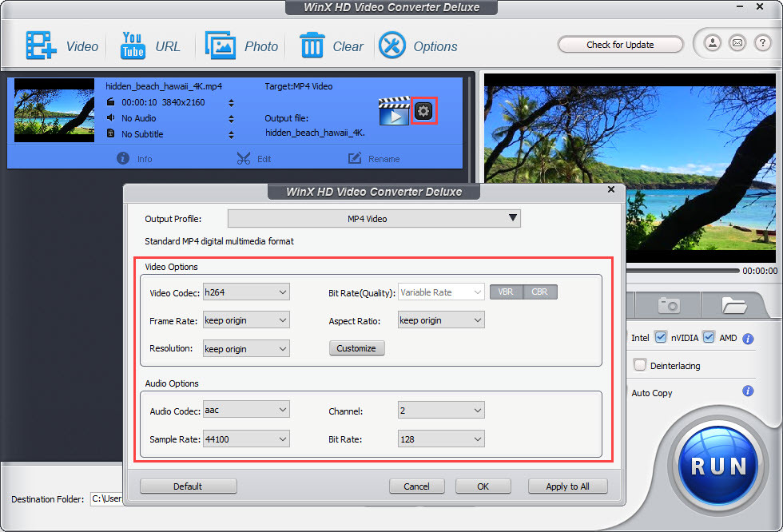Minimize the main WinX window
783x532 pixels.
(740, 6)
